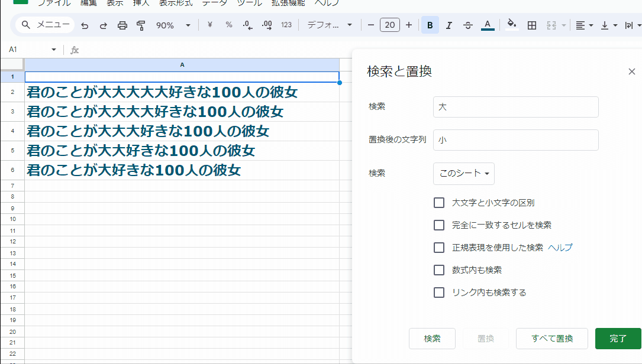Open the 挿入 menu
This screenshot has width=642, height=364.
coord(141,4)
